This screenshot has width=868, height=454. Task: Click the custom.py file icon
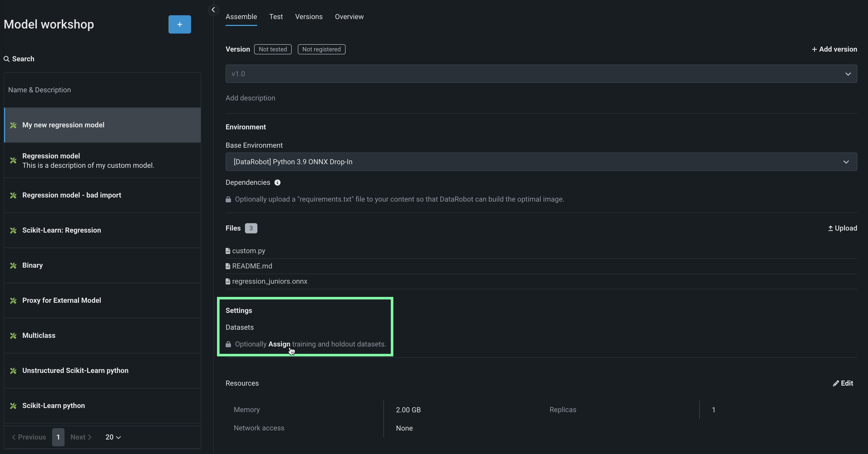pyautogui.click(x=228, y=251)
